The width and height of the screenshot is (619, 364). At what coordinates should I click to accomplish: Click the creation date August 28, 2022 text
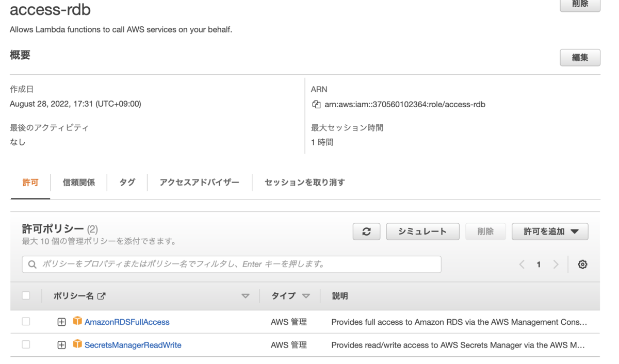click(75, 104)
